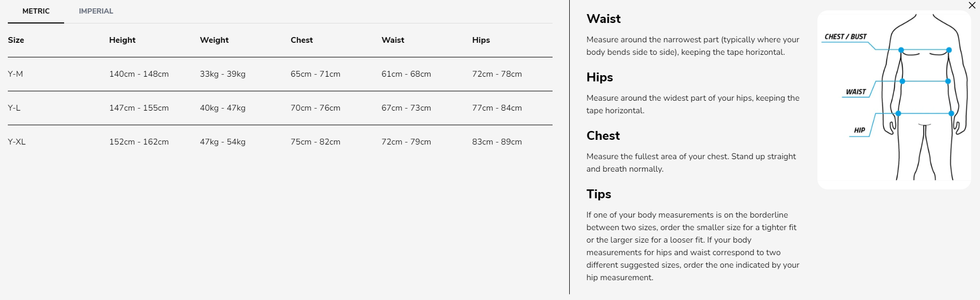This screenshot has width=980, height=300.
Task: Click the Waist column header
Action: (x=393, y=40)
